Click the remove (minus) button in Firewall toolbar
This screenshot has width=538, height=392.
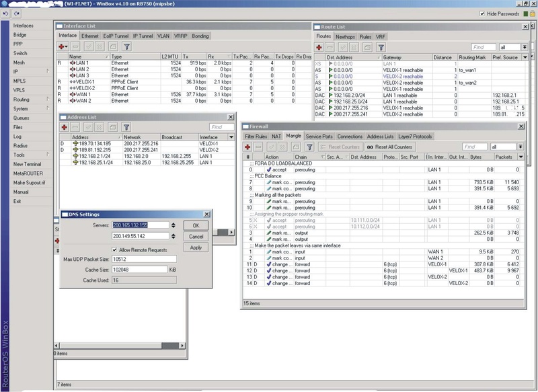[259, 147]
